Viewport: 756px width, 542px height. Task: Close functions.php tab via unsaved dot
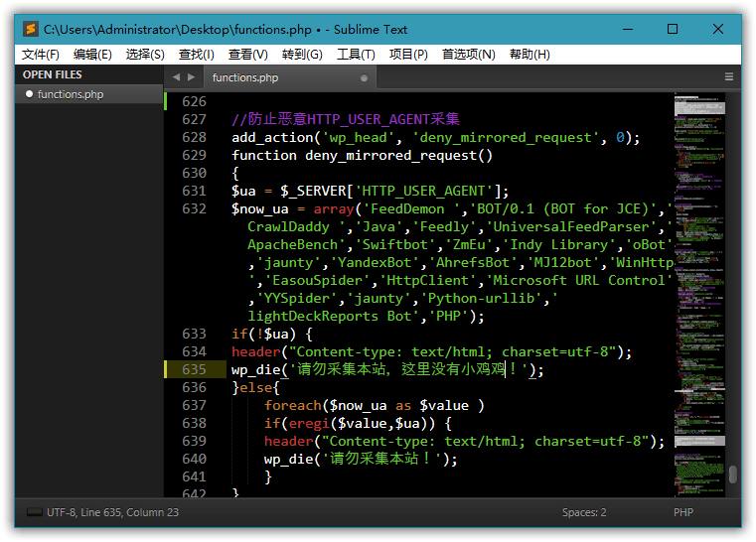(364, 77)
